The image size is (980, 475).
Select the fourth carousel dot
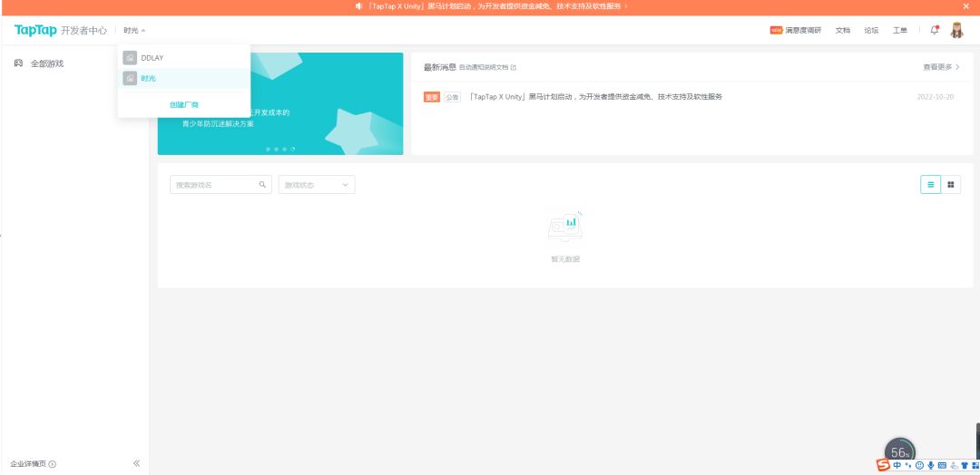pyautogui.click(x=292, y=150)
